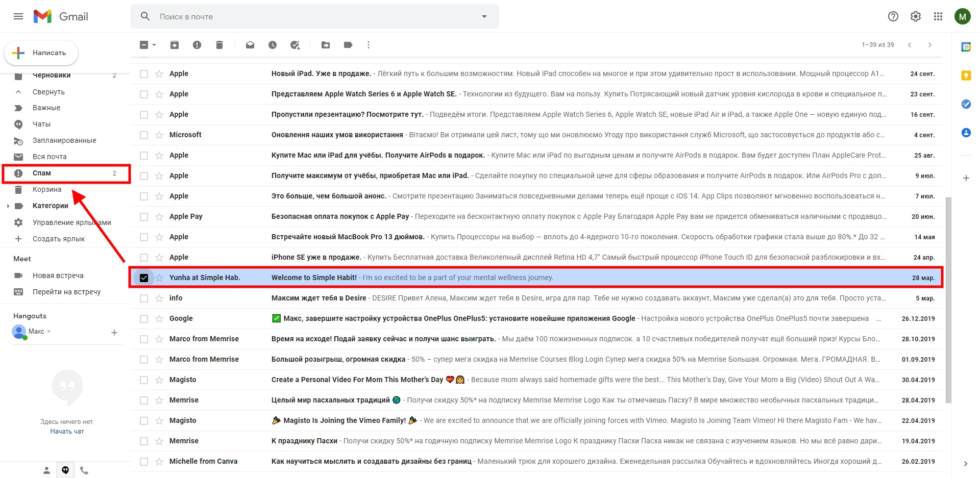
Task: Open Hangouts phone calls tab
Action: (84, 470)
